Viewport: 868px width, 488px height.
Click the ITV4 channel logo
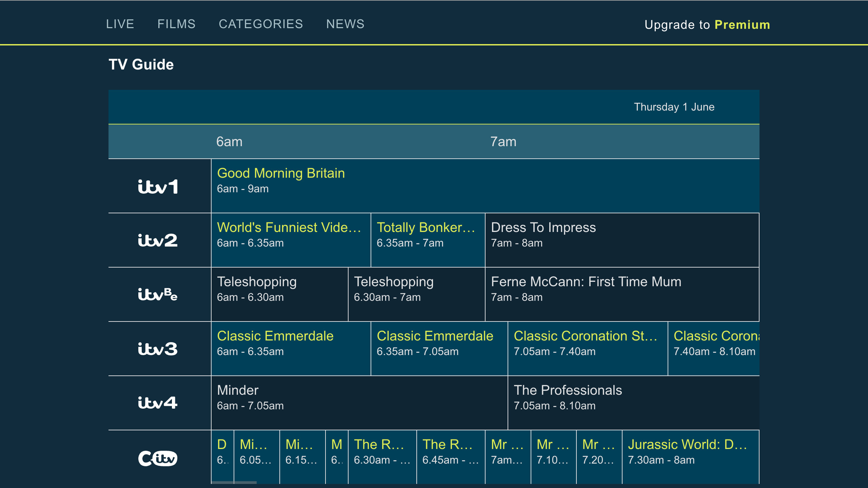(x=158, y=403)
